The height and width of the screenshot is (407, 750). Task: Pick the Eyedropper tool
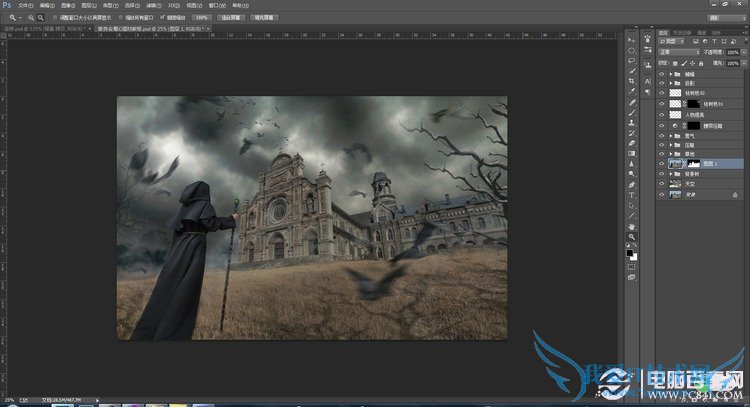(x=632, y=92)
